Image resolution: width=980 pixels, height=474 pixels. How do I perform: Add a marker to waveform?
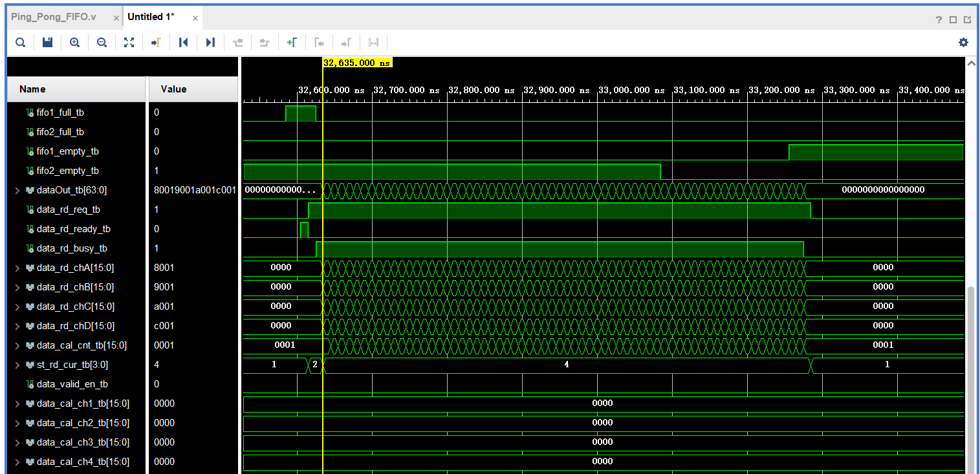[292, 43]
